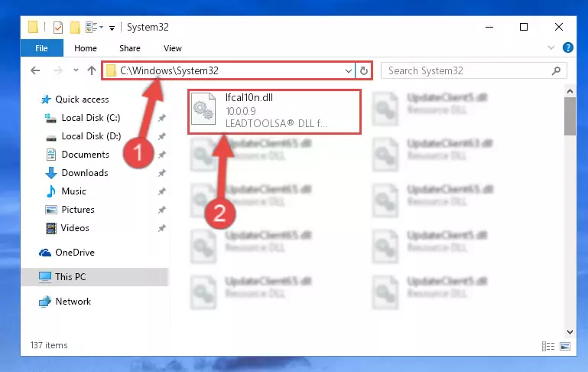Expand the ribbon with the chevron
The width and height of the screenshot is (588, 372).
(551, 47)
